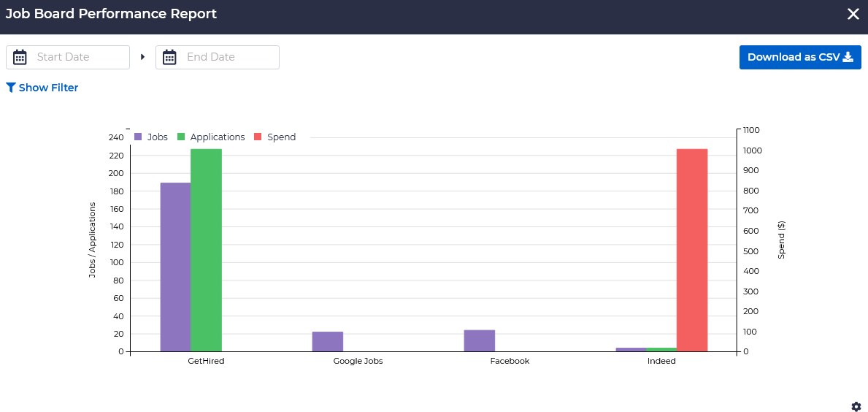Click the arrow between date fields
868x412 pixels.
click(x=142, y=57)
